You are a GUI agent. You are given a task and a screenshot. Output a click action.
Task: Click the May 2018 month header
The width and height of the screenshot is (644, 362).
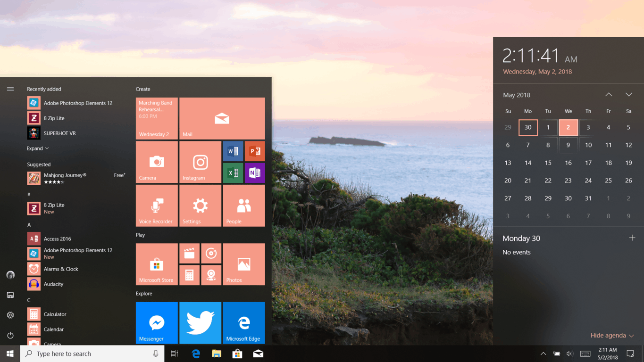(x=517, y=95)
